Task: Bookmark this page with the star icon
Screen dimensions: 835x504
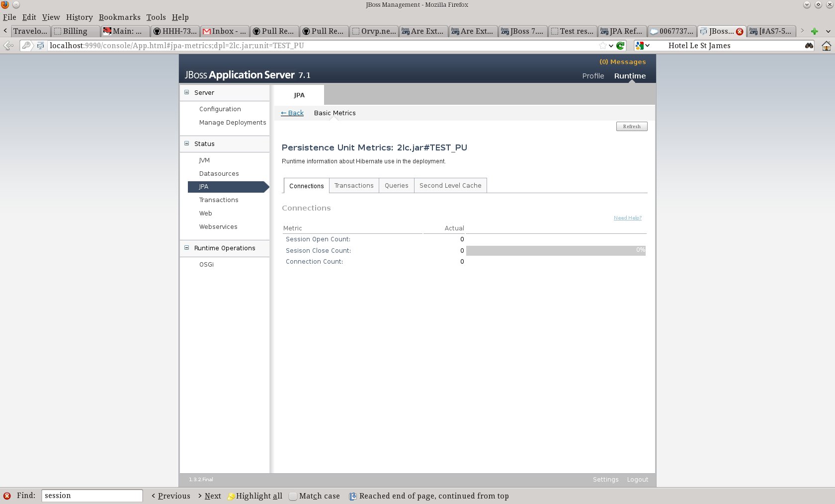Action: [x=603, y=46]
